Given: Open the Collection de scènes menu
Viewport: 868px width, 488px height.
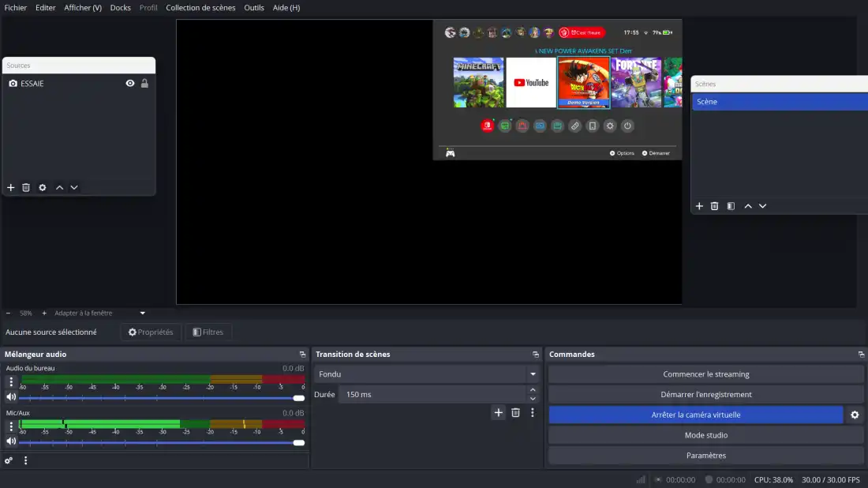Looking at the screenshot, I should tap(200, 8).
